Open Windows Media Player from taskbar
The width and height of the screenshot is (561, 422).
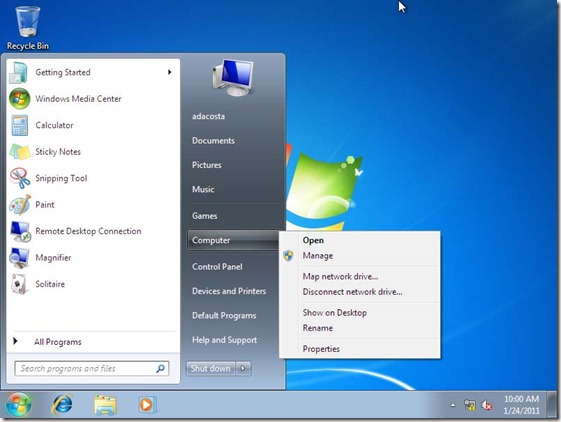point(147,405)
